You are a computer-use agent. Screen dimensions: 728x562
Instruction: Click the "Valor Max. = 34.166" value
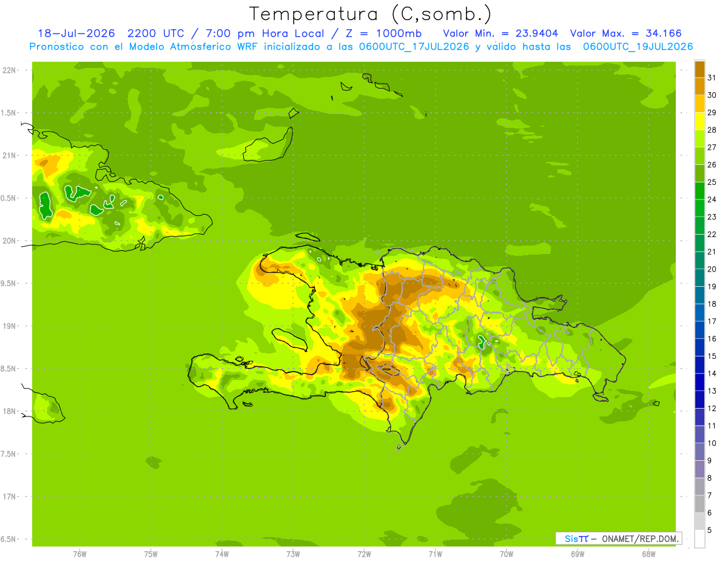coord(625,33)
